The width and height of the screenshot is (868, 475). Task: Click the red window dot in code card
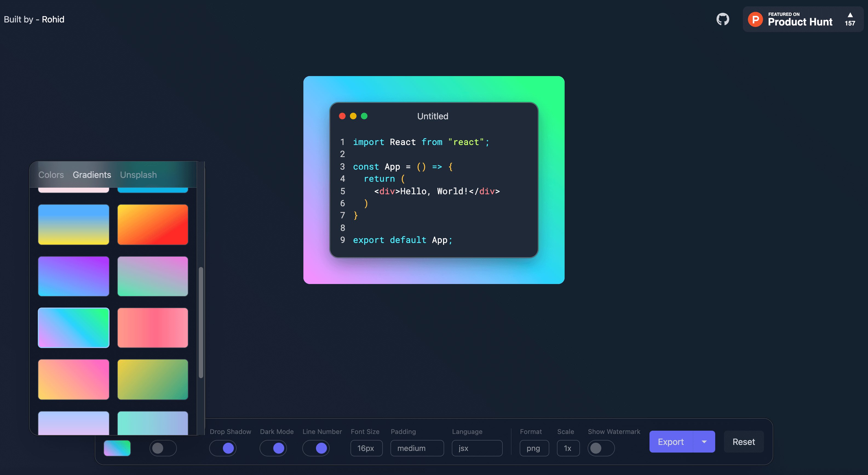tap(342, 116)
